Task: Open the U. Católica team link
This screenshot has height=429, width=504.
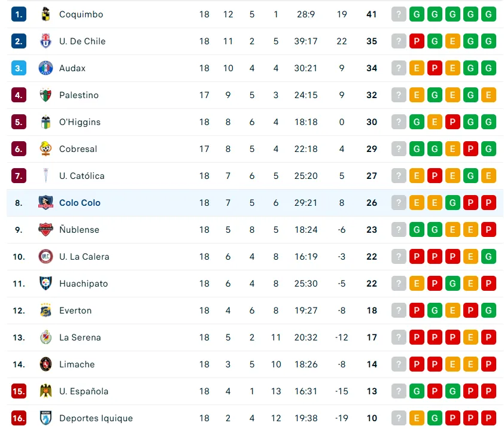Action: pos(81,176)
